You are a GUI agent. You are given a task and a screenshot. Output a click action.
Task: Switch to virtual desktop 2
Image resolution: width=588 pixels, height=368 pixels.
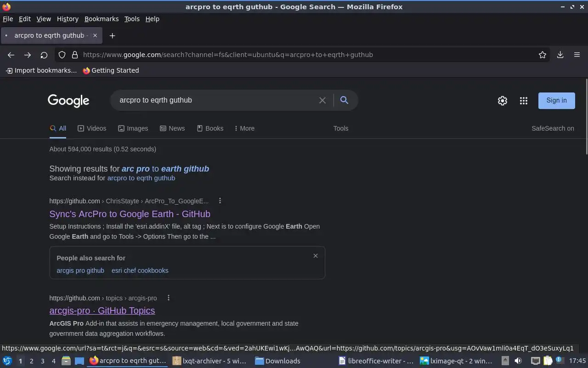(31, 361)
